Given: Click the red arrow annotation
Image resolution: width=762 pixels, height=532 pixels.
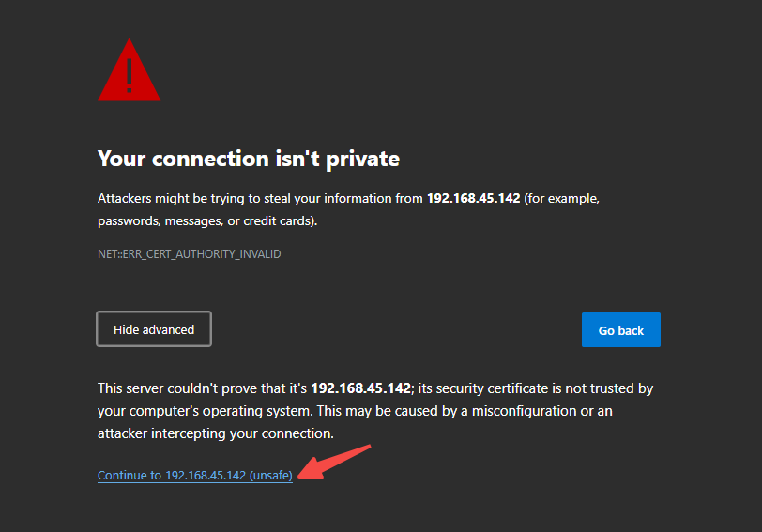Looking at the screenshot, I should tap(334, 462).
